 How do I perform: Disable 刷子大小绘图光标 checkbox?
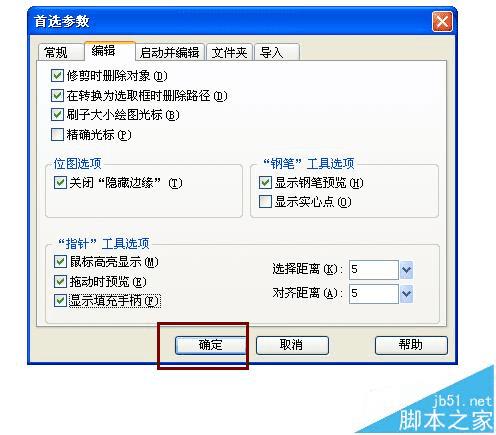57,115
